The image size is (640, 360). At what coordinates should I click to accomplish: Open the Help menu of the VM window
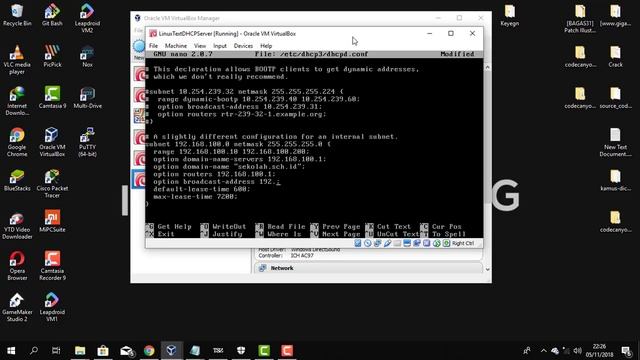click(266, 46)
